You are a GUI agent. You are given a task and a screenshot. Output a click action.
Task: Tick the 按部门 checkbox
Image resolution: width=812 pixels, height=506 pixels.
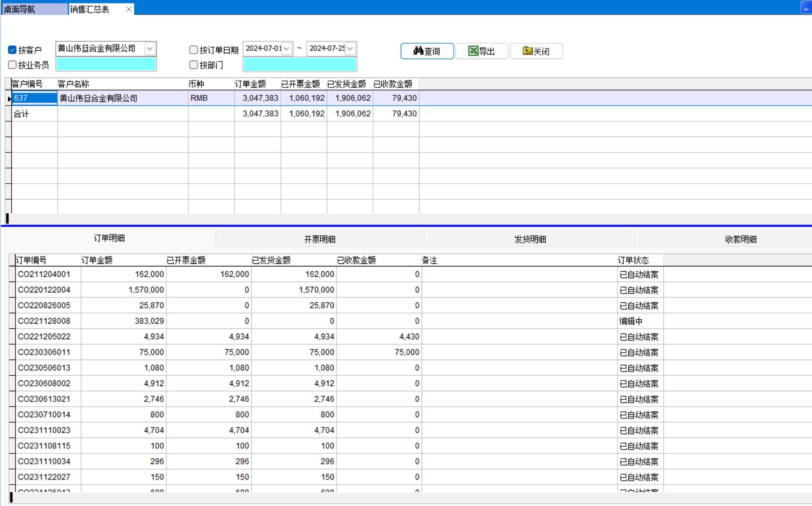194,65
